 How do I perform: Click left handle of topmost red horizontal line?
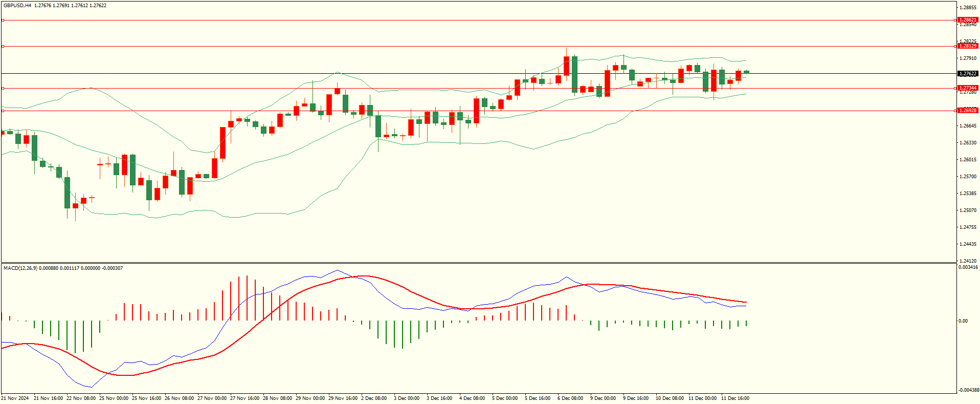point(3,20)
